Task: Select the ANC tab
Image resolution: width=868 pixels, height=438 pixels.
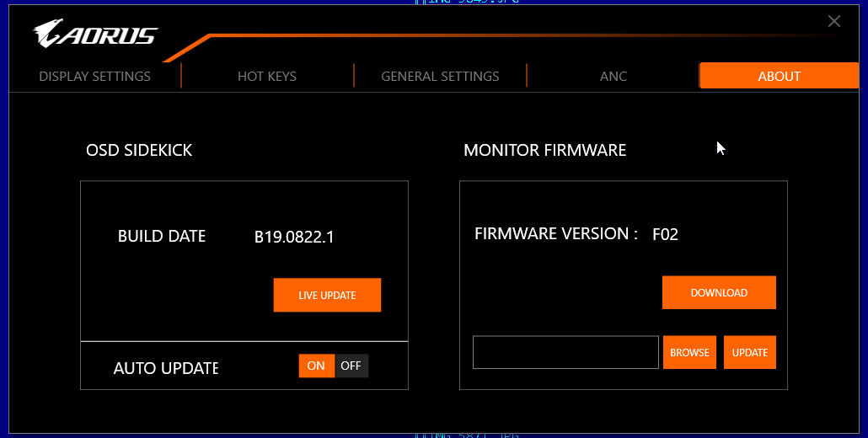Action: [x=613, y=77]
